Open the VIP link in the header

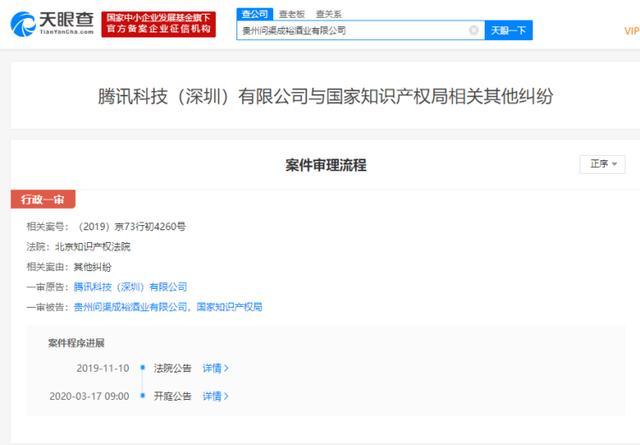630,31
